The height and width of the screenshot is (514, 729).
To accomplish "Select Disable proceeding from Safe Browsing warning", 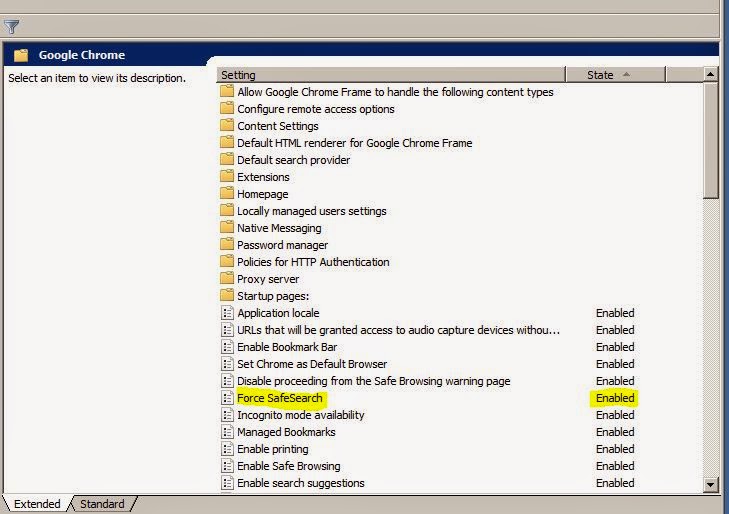I will pyautogui.click(x=374, y=381).
